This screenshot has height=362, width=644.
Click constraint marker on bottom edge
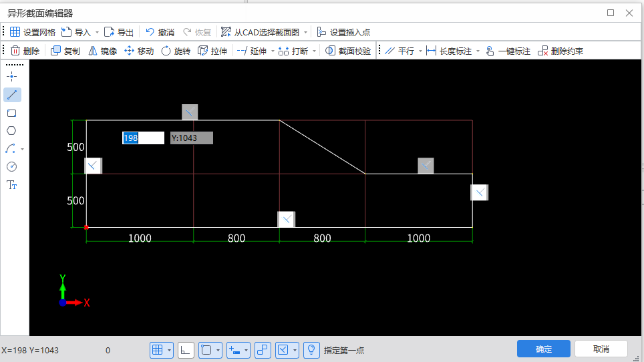[287, 220]
